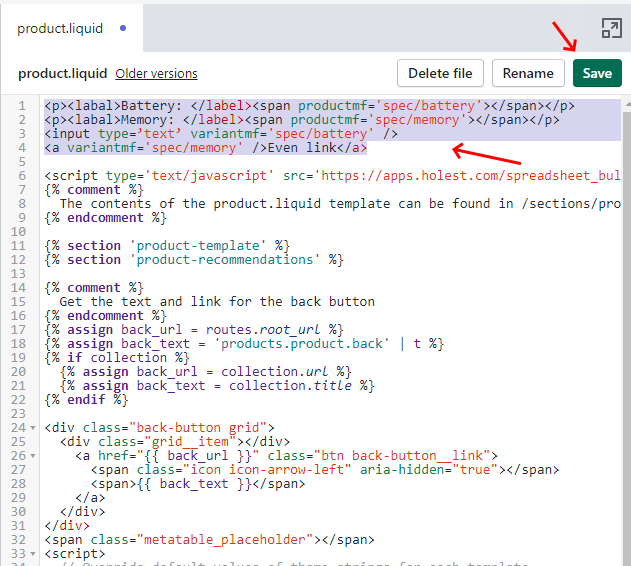Switch to the product.liquid tab

click(x=60, y=28)
